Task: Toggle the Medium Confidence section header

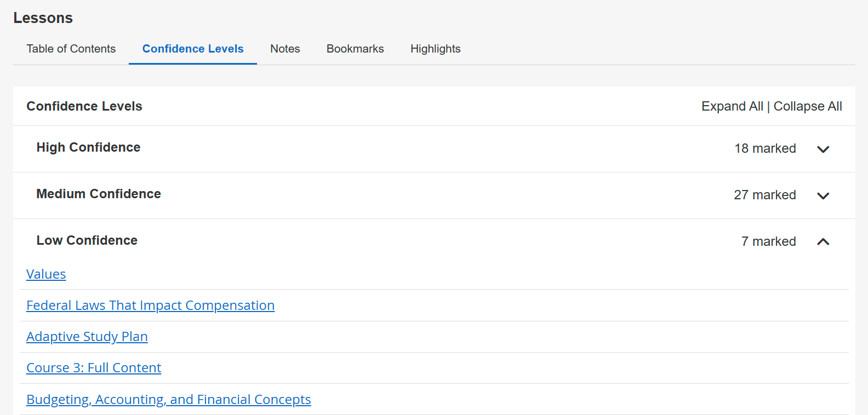Action: [99, 194]
